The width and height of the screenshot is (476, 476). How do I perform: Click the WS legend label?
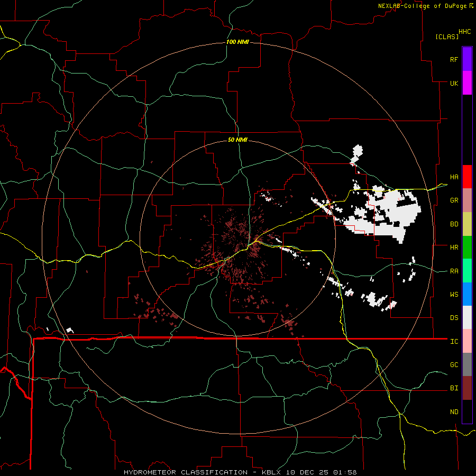[x=454, y=295]
